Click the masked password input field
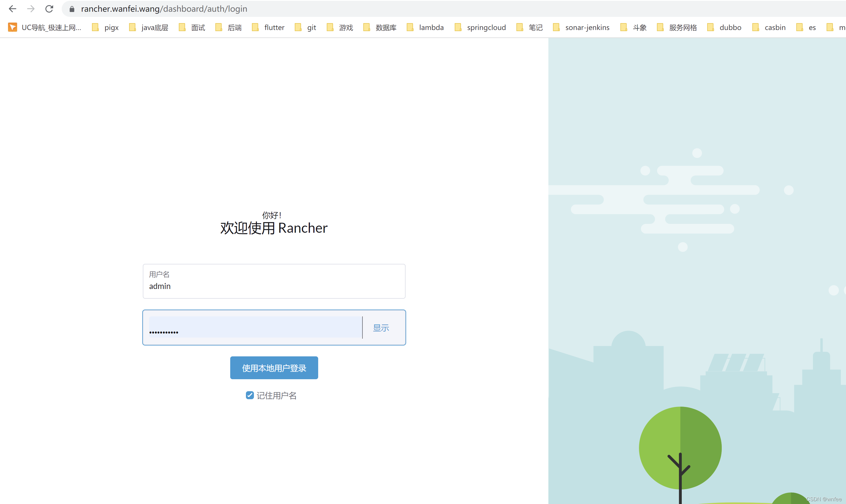 [255, 328]
